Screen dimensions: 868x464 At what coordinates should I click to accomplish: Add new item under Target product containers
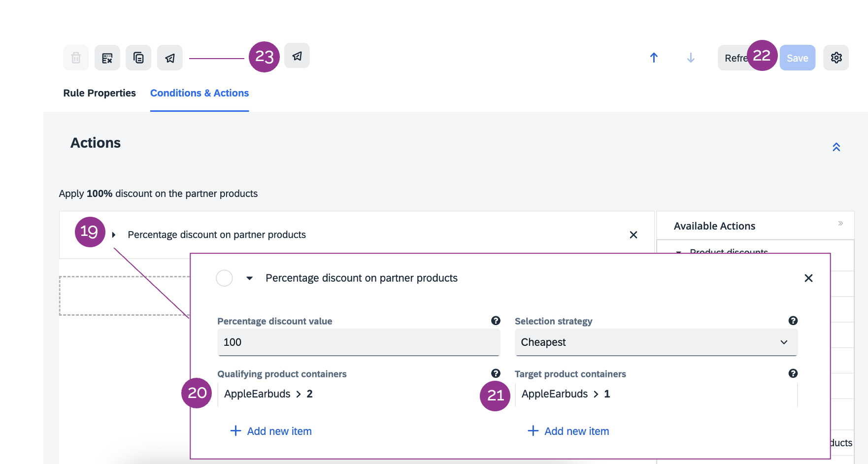pyautogui.click(x=568, y=431)
